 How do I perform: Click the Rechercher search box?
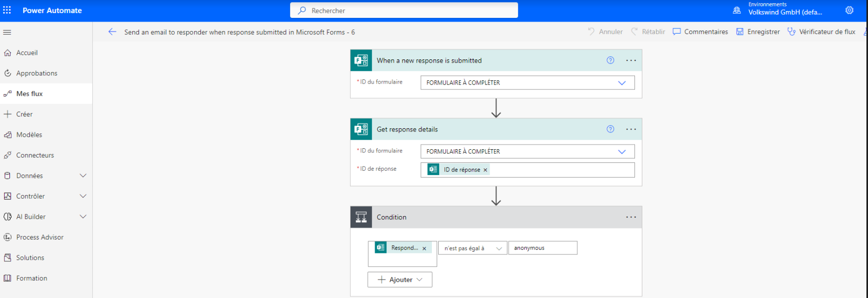click(x=404, y=11)
